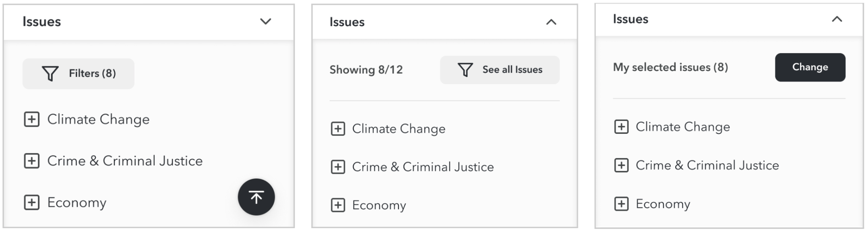
Task: Click the Filters (8) text
Action: 92,73
